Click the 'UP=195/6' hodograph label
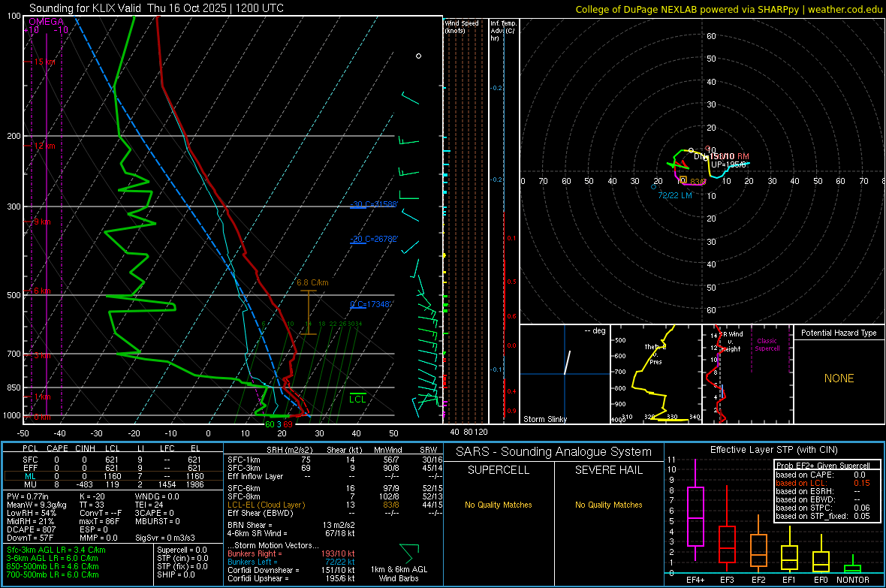This screenshot has height=588, width=886. 728,164
